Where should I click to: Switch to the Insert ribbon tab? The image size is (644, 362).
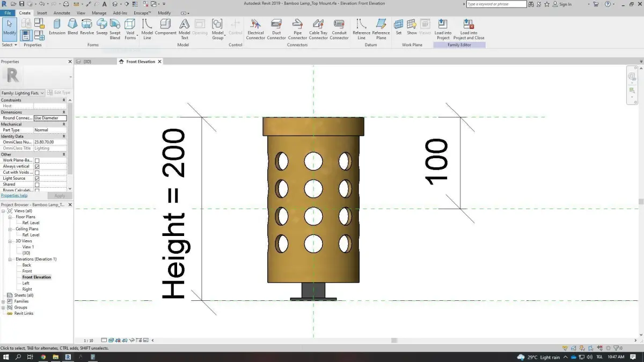[42, 13]
